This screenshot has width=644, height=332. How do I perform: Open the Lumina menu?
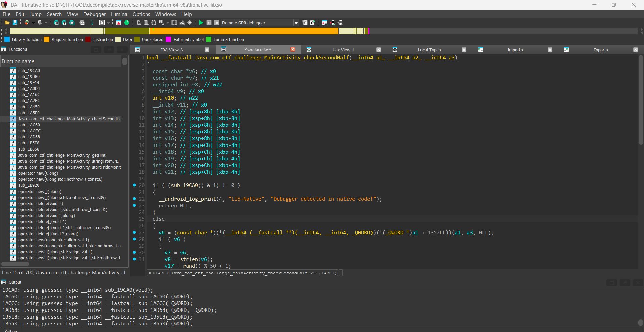point(119,14)
